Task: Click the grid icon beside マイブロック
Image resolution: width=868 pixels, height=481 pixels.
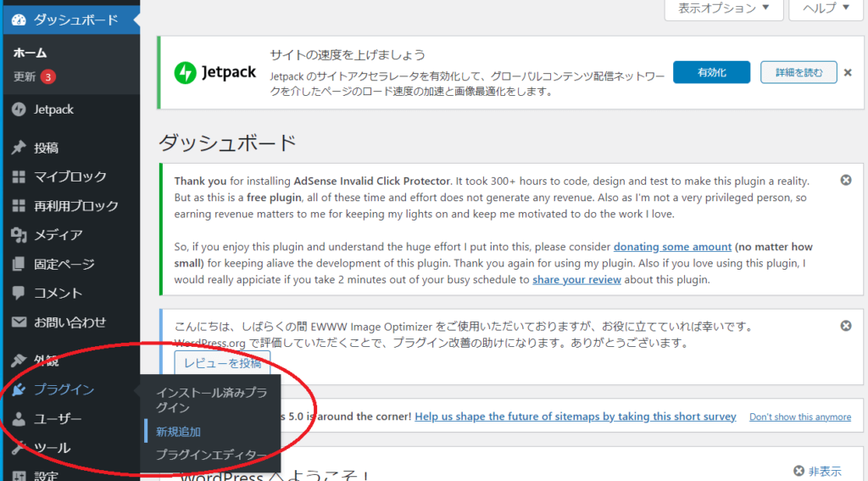Action: click(x=19, y=176)
